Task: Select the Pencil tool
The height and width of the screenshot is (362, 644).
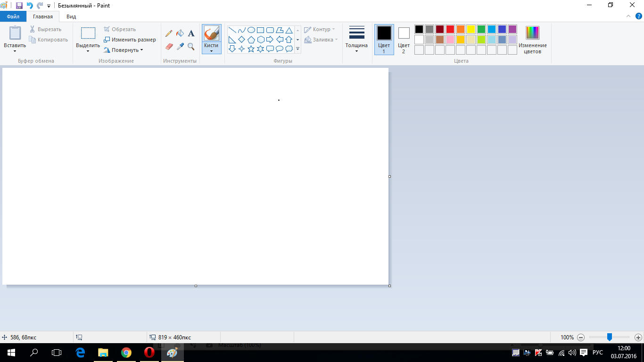Action: click(x=169, y=33)
